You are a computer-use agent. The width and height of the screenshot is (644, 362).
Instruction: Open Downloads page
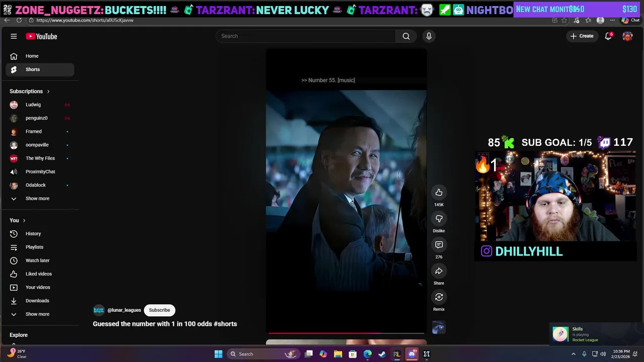[x=40, y=301]
